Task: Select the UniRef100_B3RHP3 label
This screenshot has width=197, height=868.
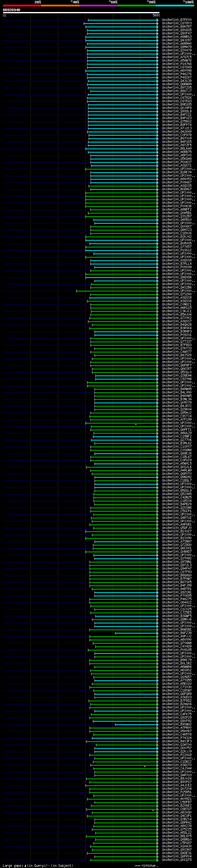Action: (176, 332)
